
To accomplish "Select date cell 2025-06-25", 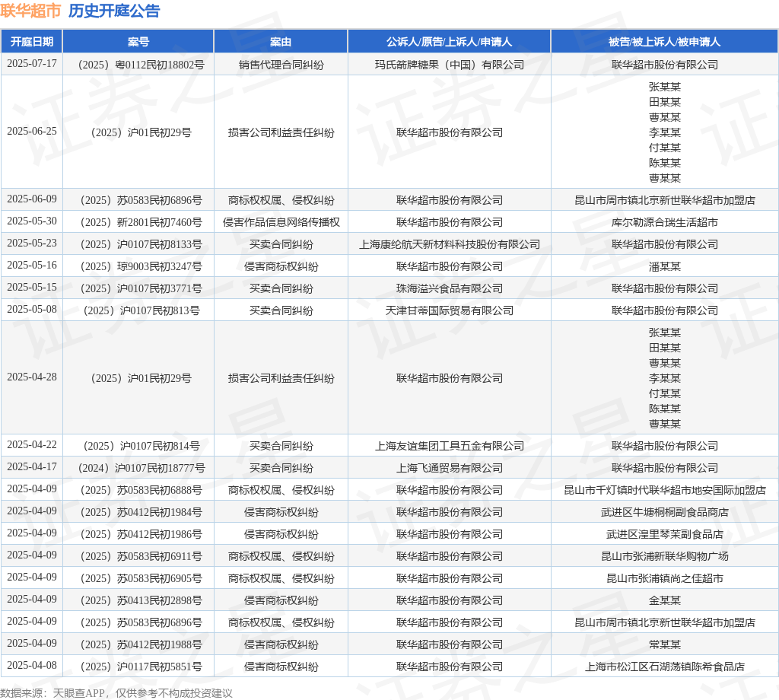I will pos(32,132).
